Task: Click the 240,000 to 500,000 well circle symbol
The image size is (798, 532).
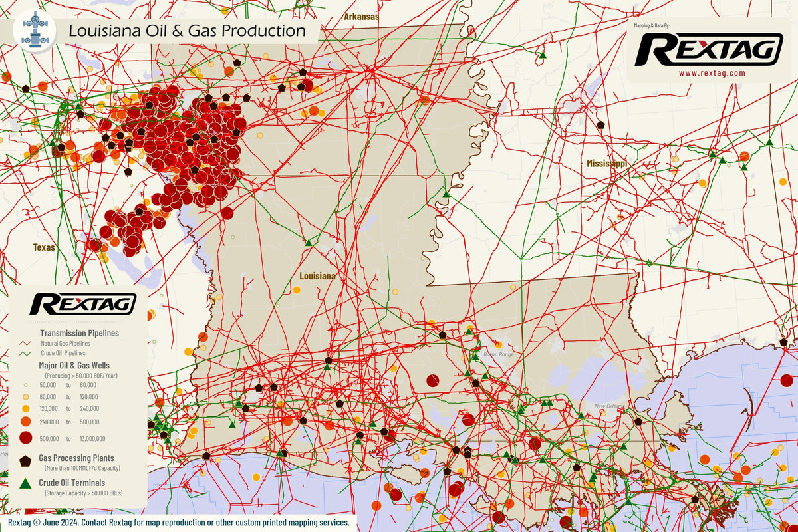Action: [x=25, y=422]
